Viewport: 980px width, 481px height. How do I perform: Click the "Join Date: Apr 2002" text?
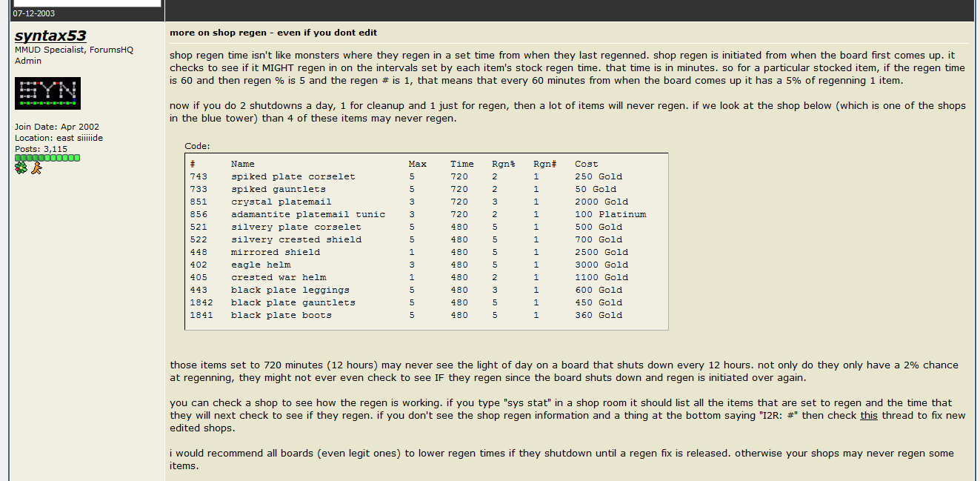tap(57, 127)
